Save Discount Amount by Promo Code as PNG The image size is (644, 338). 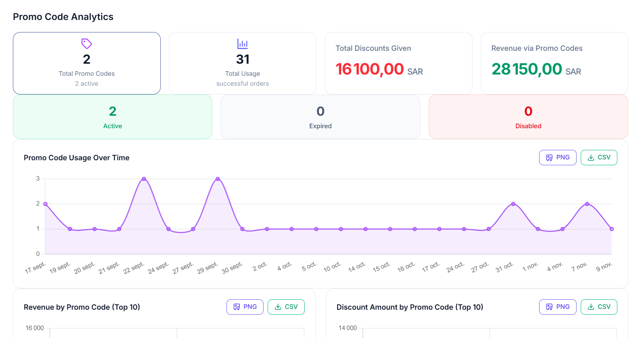click(558, 307)
